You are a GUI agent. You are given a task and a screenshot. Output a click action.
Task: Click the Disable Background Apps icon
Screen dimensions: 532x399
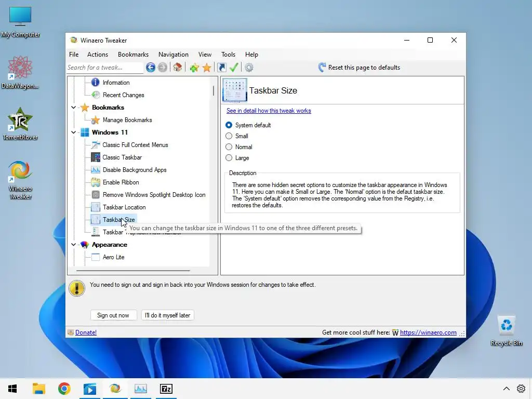pos(96,170)
